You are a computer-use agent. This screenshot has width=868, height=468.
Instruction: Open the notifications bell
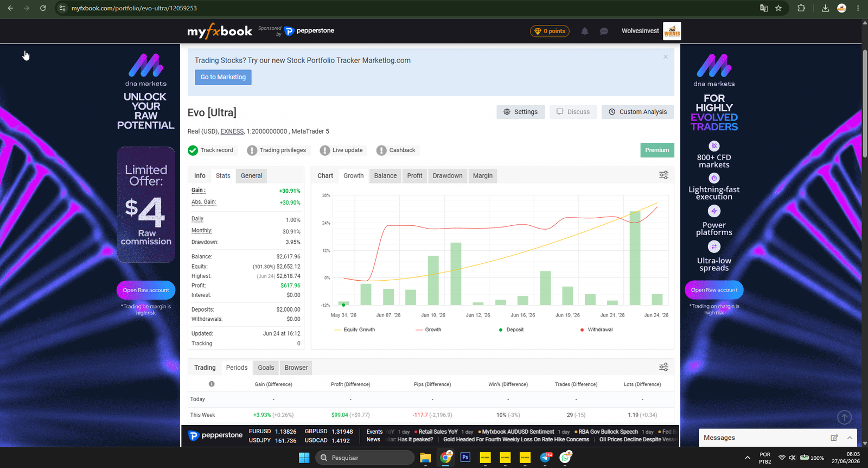(x=585, y=31)
